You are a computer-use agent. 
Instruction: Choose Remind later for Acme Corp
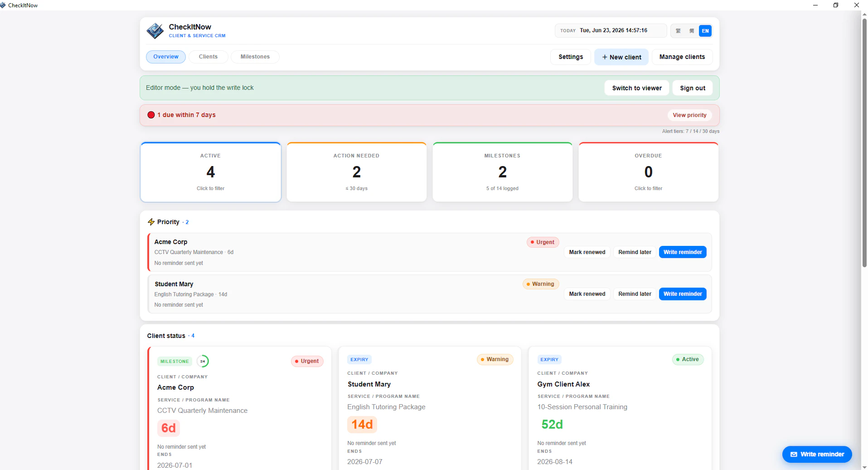635,252
